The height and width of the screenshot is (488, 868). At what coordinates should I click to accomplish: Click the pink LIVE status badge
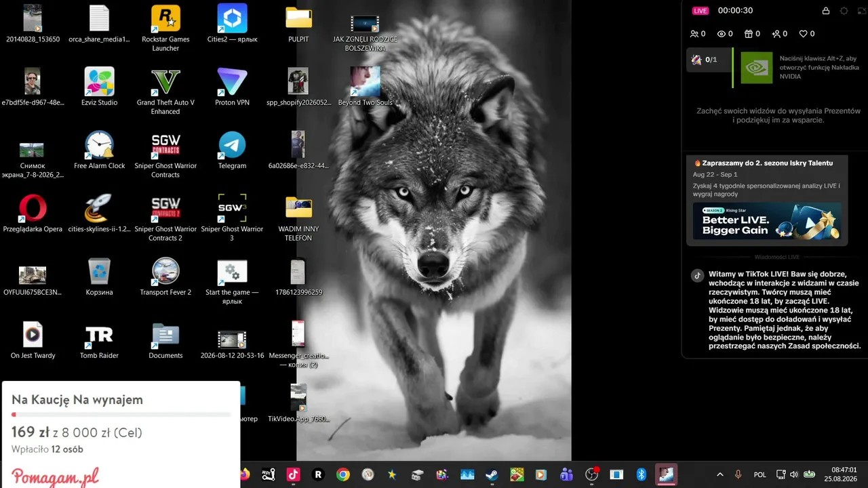[x=700, y=11]
